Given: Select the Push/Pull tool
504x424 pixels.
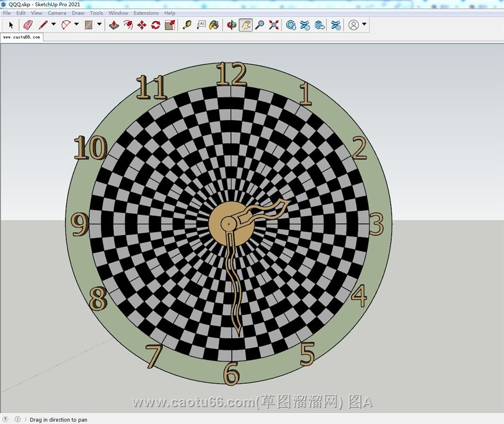Looking at the screenshot, I should [x=114, y=25].
